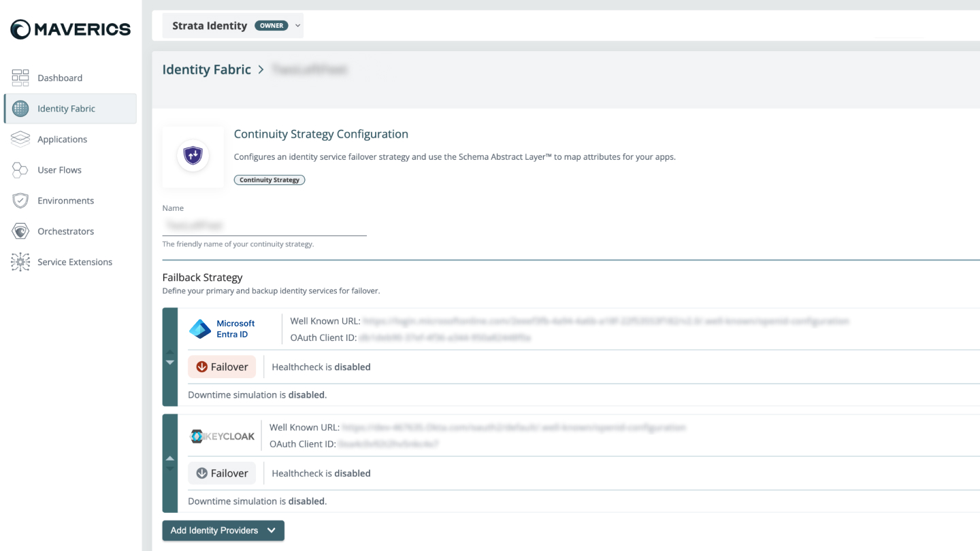980x551 pixels.
Task: Go to Service Extensions menu item
Action: click(70, 261)
